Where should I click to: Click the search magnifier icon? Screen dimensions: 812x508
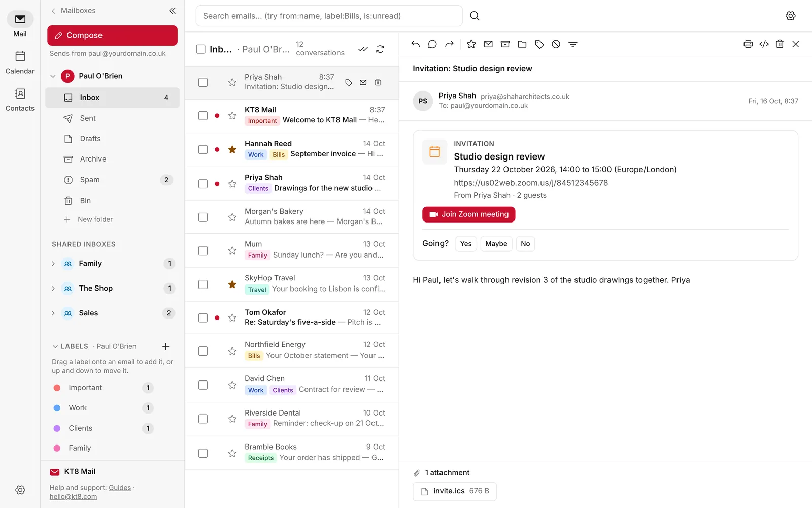475,16
